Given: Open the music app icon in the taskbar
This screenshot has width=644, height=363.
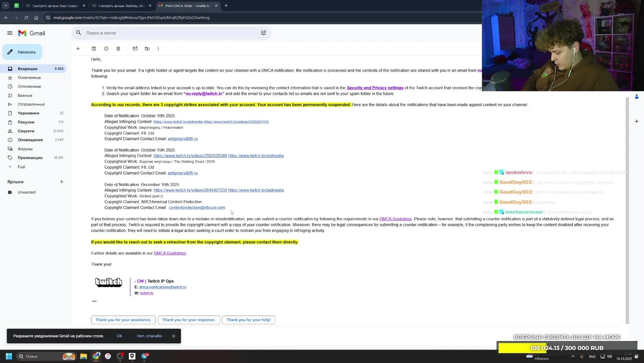Looking at the screenshot, I should (x=108, y=356).
